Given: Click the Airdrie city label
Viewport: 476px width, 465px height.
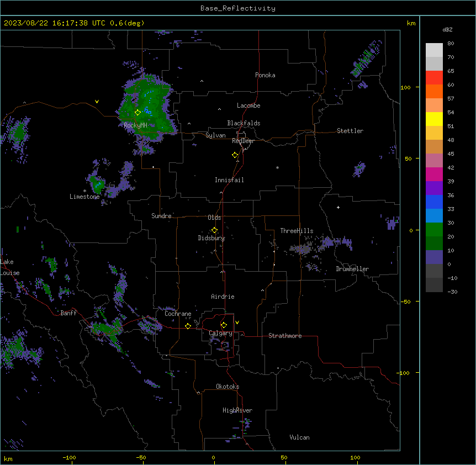Looking at the screenshot, I should pyautogui.click(x=223, y=297).
